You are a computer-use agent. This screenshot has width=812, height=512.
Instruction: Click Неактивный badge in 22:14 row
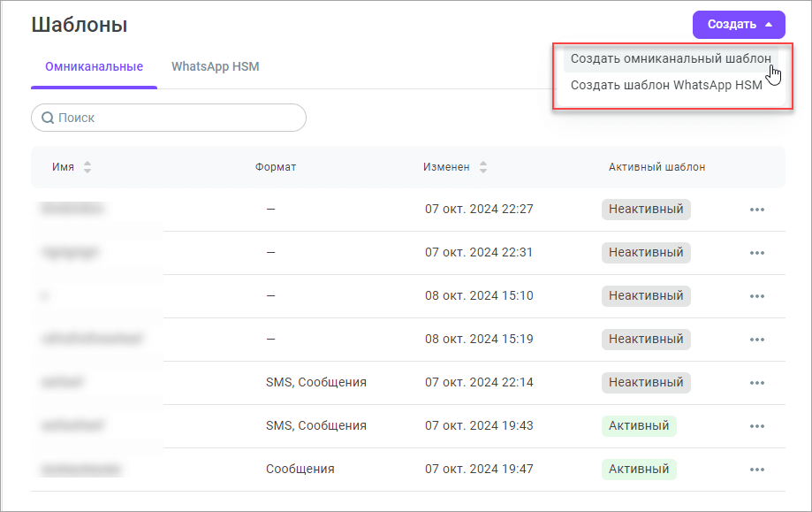point(646,382)
